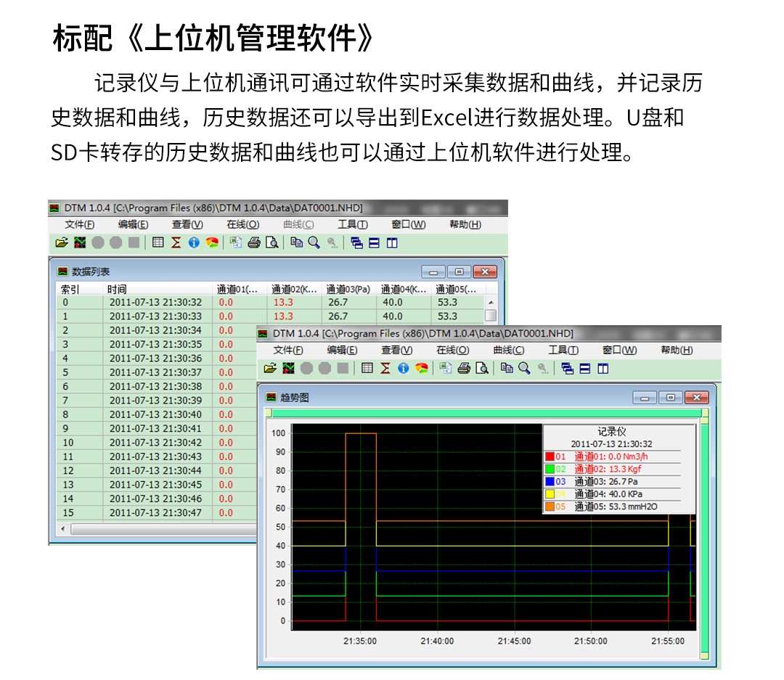Viewport: 784px width, 680px height.
Task: Click the blue info icon in the 数据列表 window toolbar
Action: click(194, 243)
